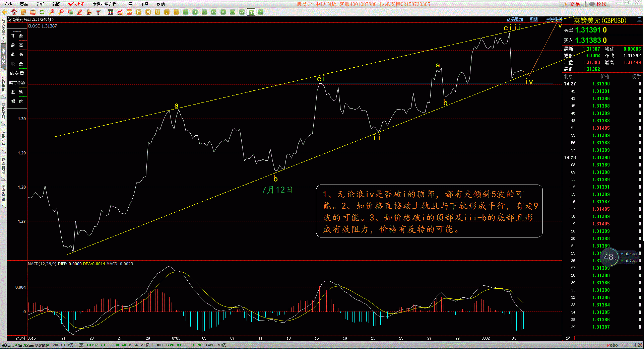Open the 新闻 menu
Viewport: 644px width, 349px height.
tap(56, 4)
